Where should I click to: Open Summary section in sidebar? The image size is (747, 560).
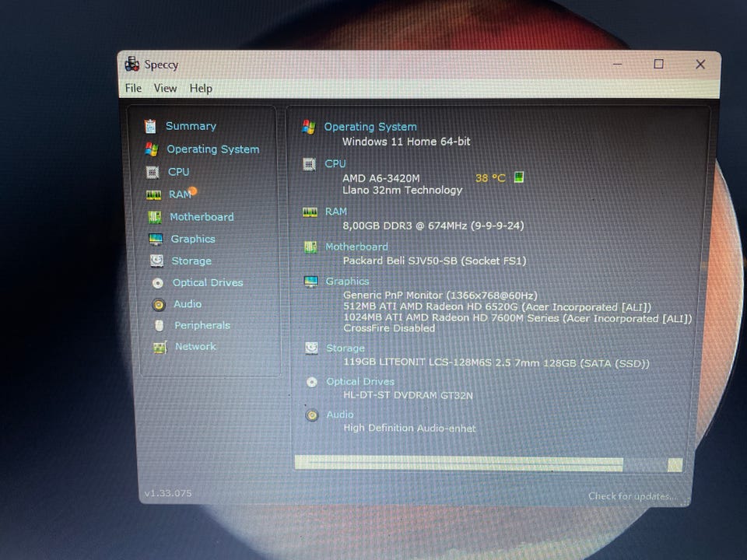click(x=191, y=126)
